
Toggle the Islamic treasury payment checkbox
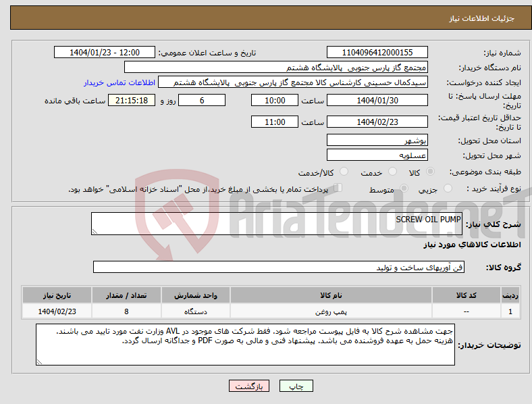coord(338,188)
